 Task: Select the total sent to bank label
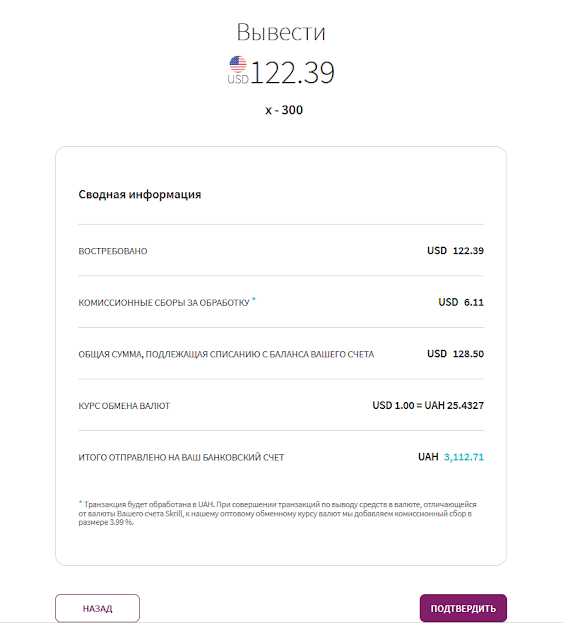[181, 458]
